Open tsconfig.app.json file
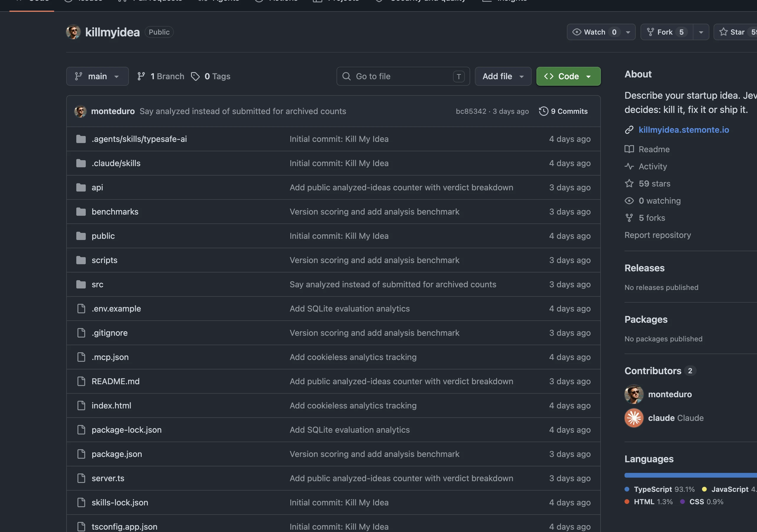The width and height of the screenshot is (757, 532). coord(124,526)
